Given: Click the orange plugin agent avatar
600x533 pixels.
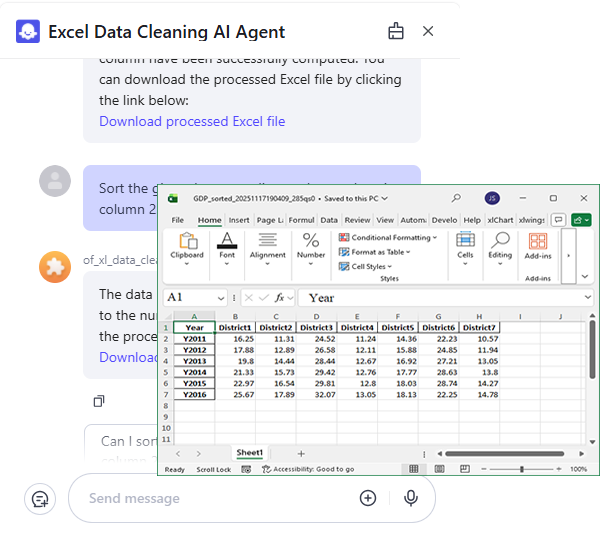Looking at the screenshot, I should [55, 267].
